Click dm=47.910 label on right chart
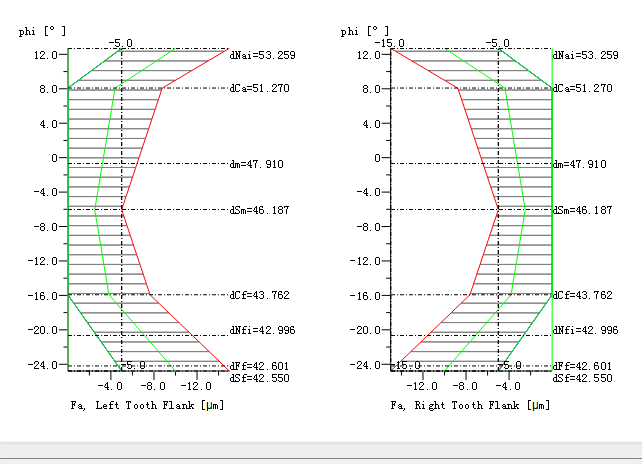Screen dimensions: 642x464 [x=580, y=164]
